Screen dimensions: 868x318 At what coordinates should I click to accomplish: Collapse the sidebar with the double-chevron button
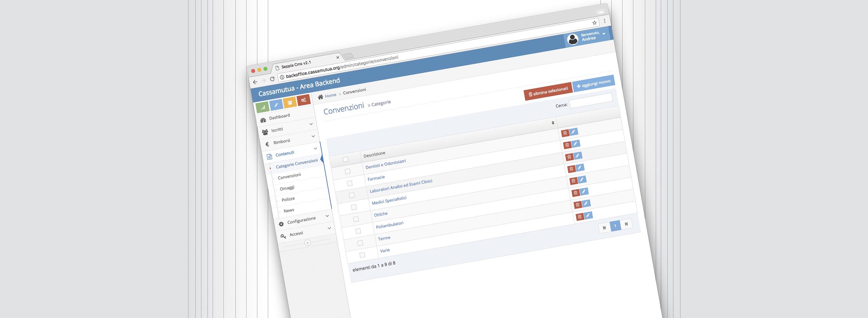(x=308, y=242)
